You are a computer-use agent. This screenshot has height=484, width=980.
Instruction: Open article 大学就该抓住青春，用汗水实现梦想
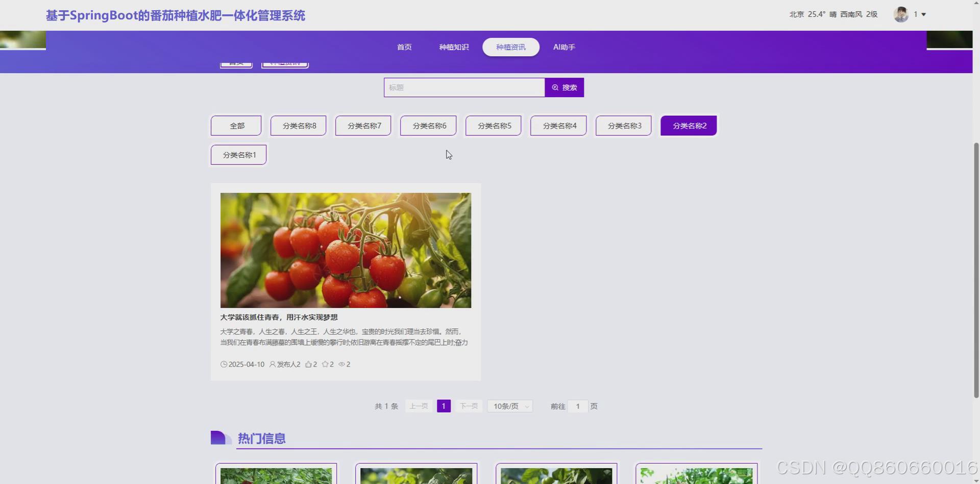tap(279, 318)
